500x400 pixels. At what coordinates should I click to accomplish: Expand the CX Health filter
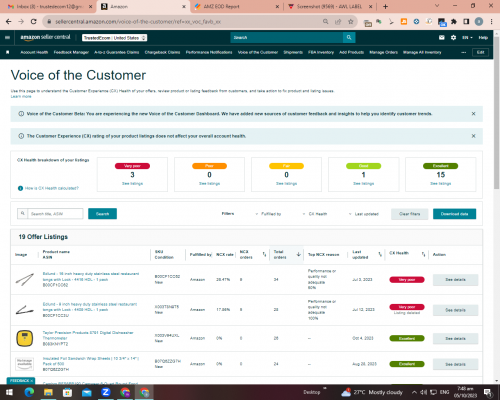click(315, 214)
